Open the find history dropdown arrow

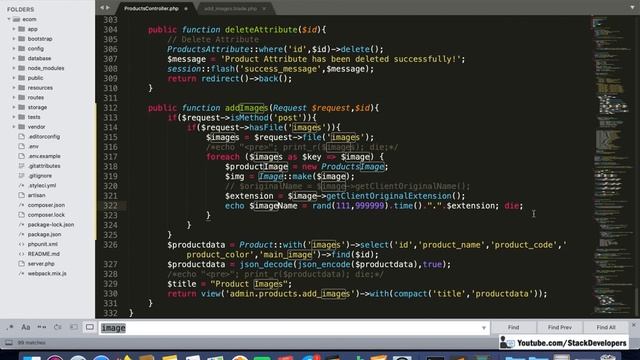tap(484, 328)
